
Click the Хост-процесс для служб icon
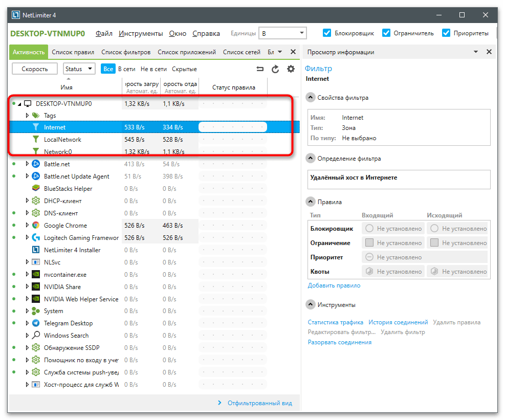[x=36, y=385]
